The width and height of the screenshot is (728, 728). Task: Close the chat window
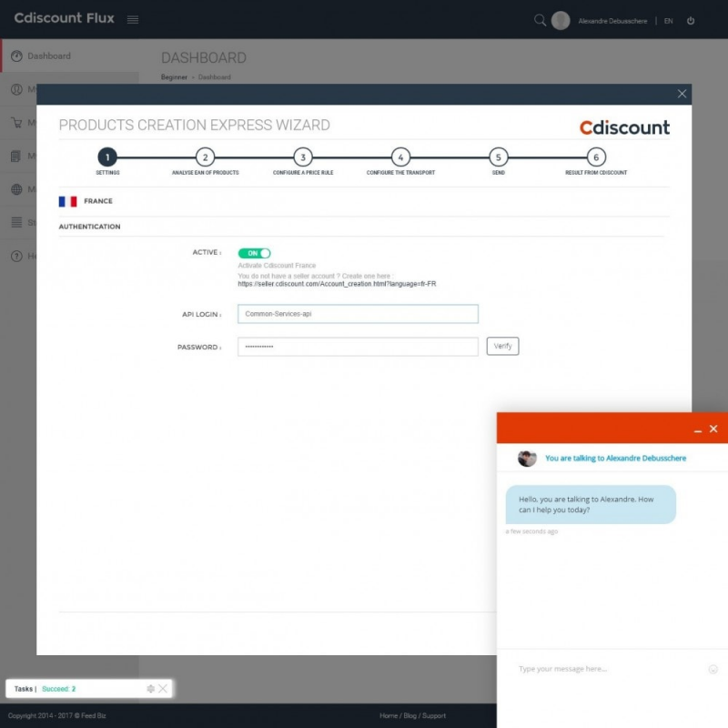pos(713,429)
